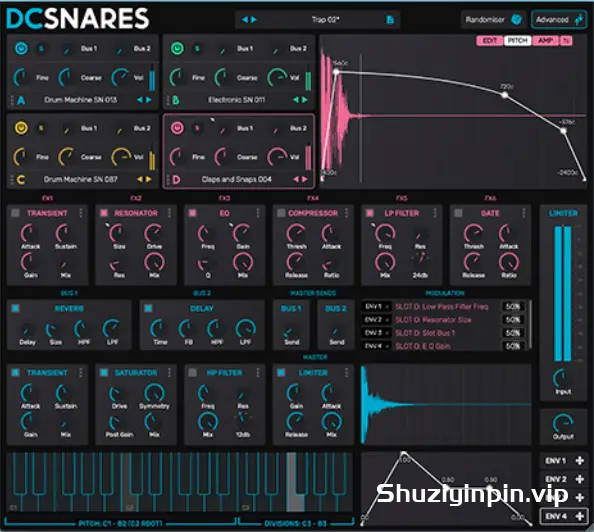The width and height of the screenshot is (594, 532).
Task: Solo slot A with S button
Action: coord(41,49)
